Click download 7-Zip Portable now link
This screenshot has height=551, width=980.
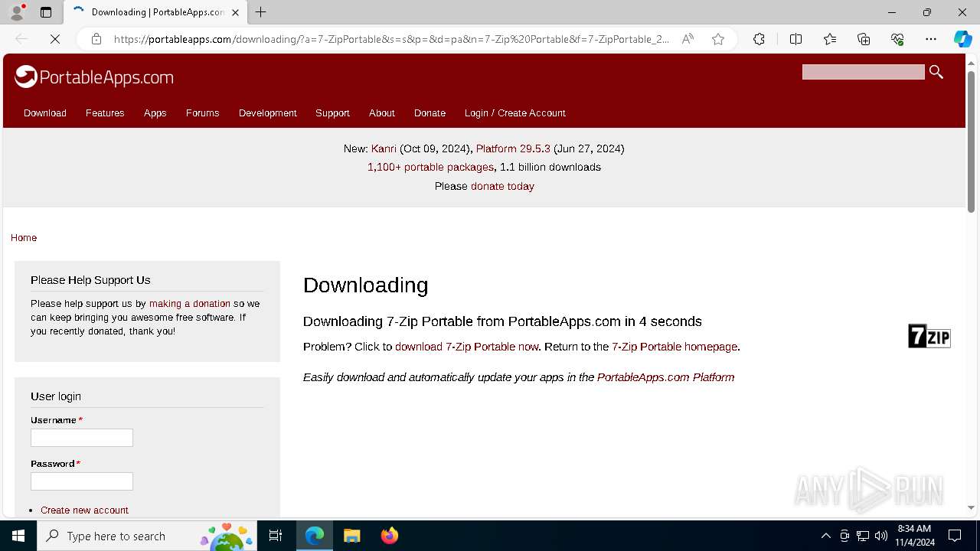[x=466, y=347]
